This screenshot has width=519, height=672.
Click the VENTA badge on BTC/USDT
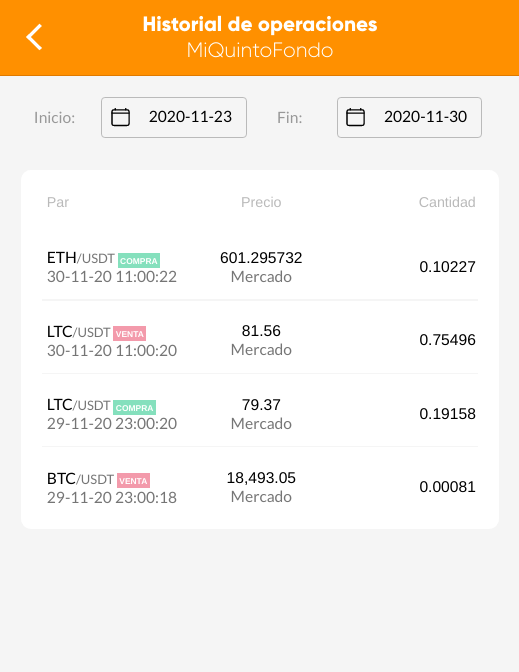tap(133, 481)
